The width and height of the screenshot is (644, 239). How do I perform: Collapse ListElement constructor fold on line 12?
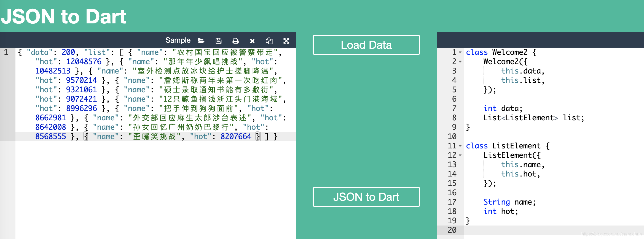tap(460, 155)
